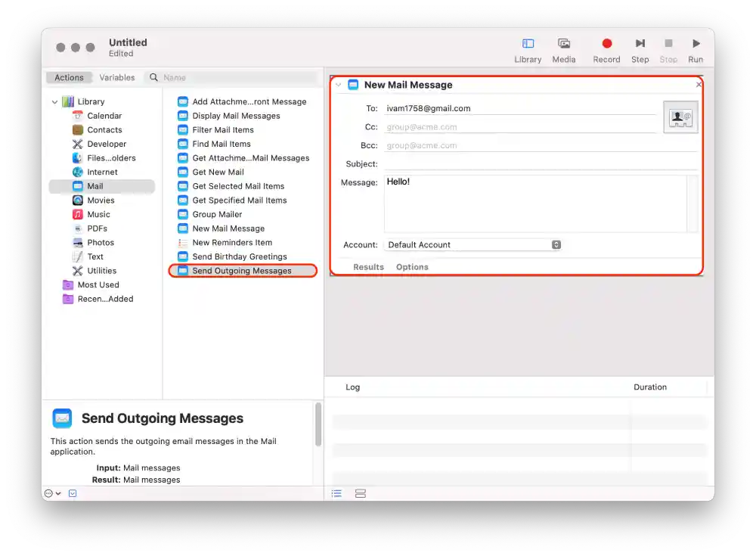
Task: Show the log list view
Action: tap(336, 493)
